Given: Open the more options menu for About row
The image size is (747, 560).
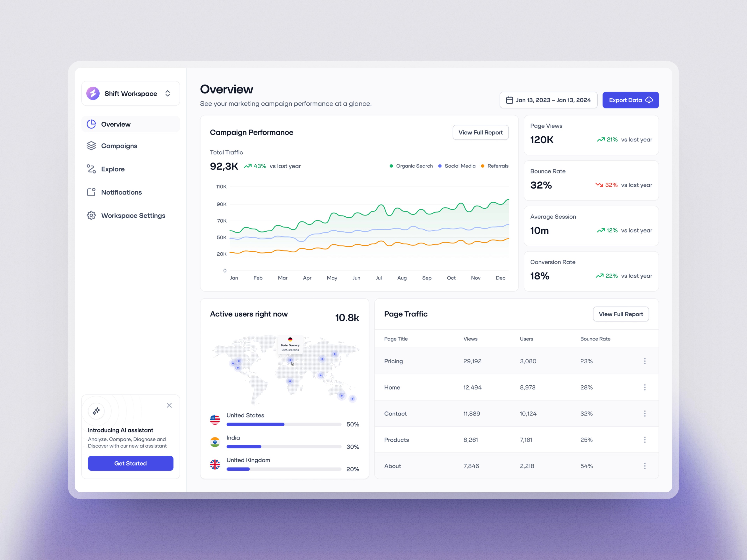Looking at the screenshot, I should [645, 466].
